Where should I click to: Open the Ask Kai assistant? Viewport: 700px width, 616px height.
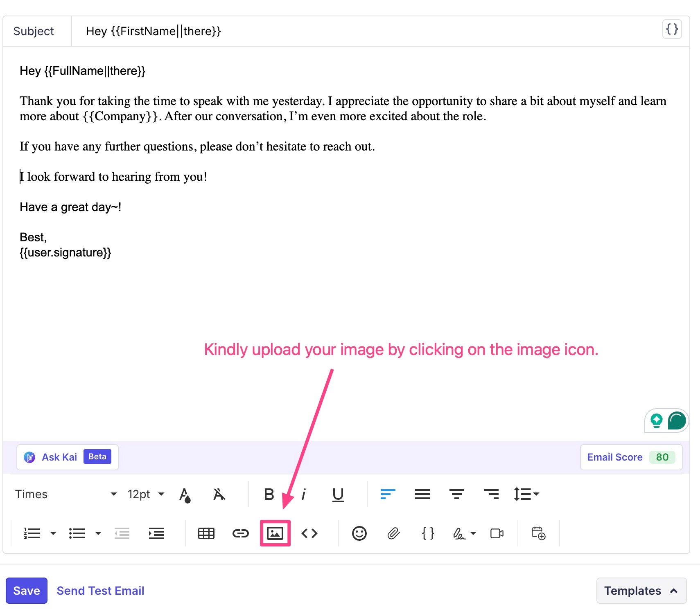(x=68, y=457)
